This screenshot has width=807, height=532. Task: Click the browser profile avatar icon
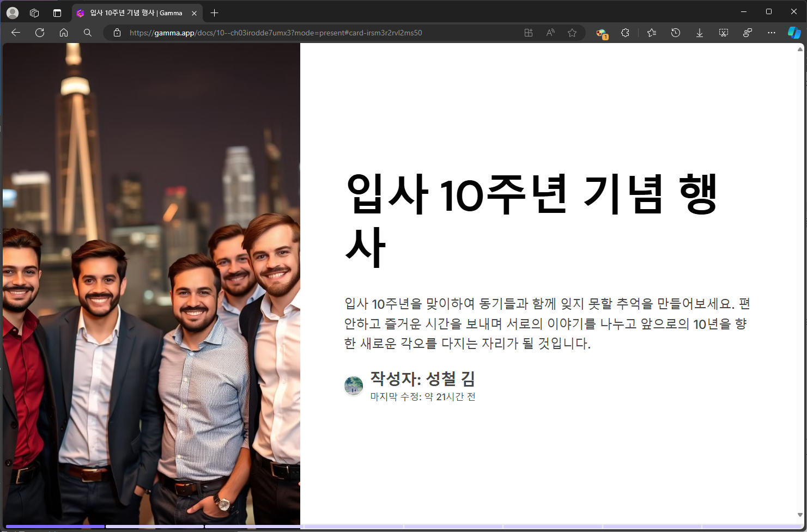[13, 13]
